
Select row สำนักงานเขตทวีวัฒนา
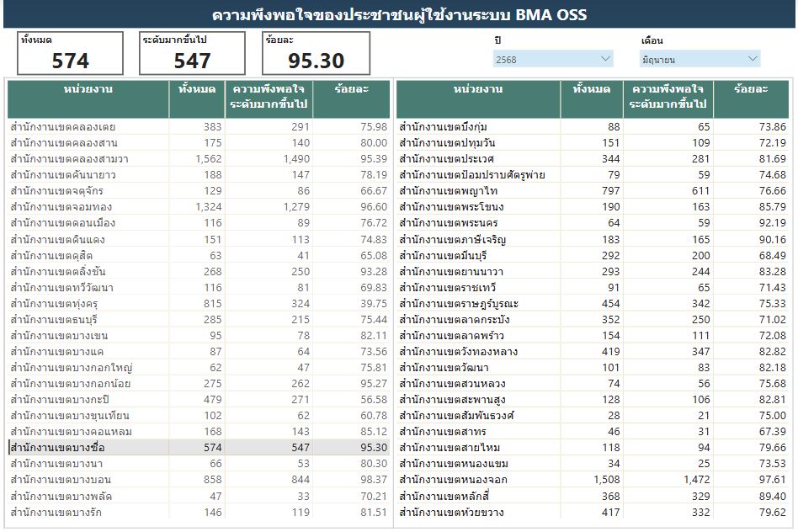point(199,288)
